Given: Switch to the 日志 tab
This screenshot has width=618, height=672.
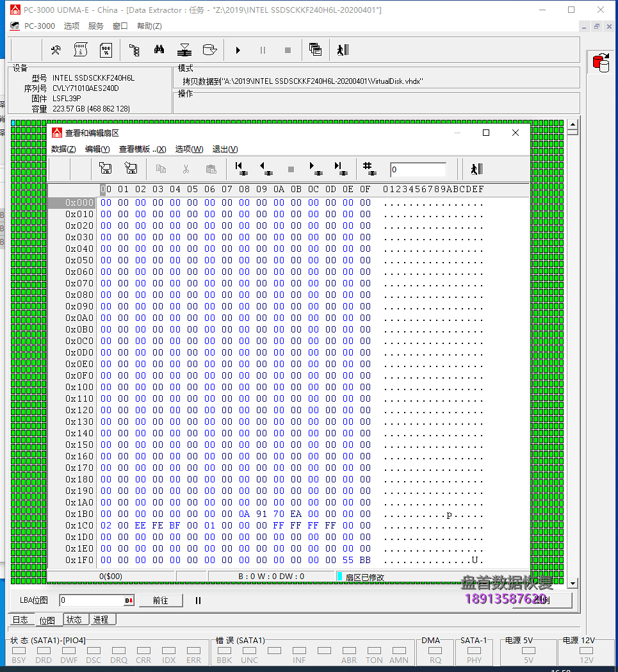Looking at the screenshot, I should click(20, 619).
